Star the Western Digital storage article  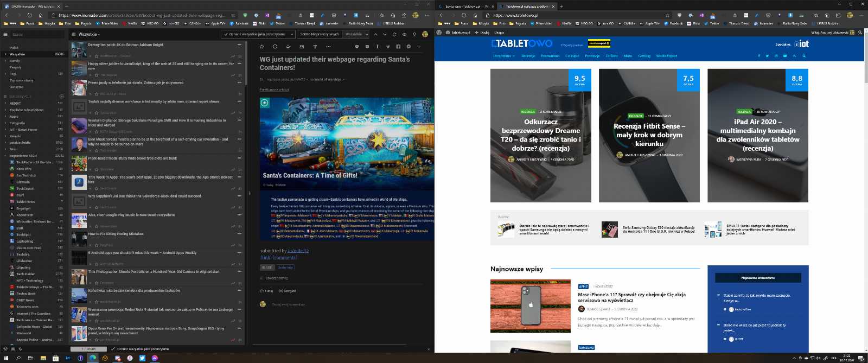[97, 132]
